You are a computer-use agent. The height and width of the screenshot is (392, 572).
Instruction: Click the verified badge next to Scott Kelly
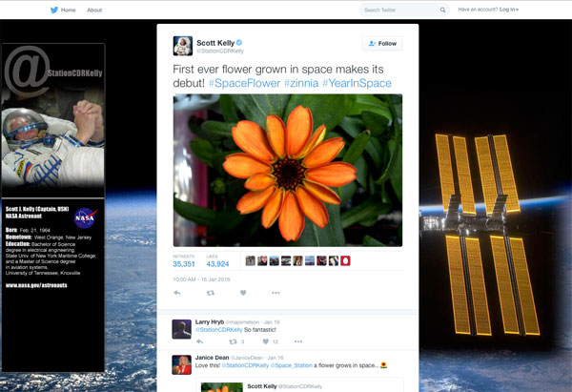click(239, 43)
